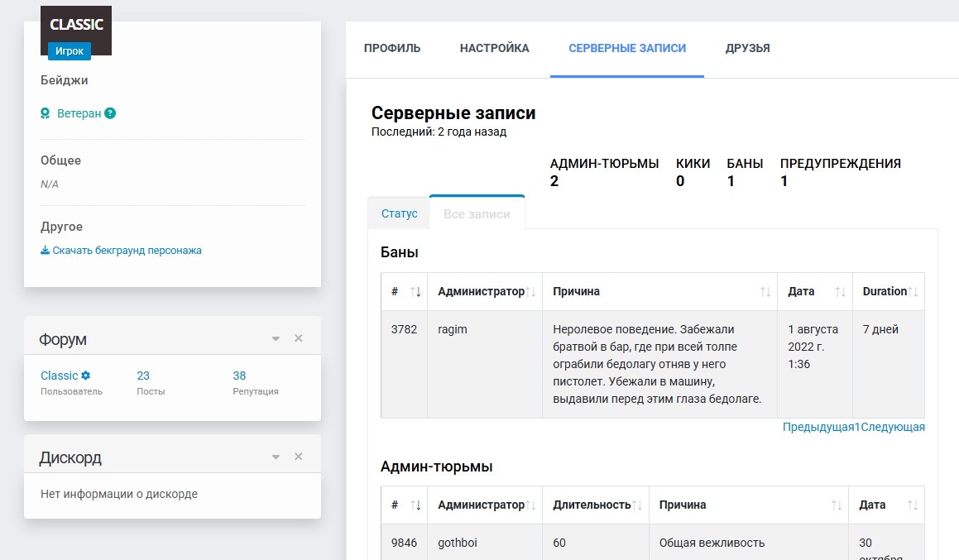Switch to the Настройка tab
Image resolution: width=959 pixels, height=560 pixels.
click(x=494, y=48)
